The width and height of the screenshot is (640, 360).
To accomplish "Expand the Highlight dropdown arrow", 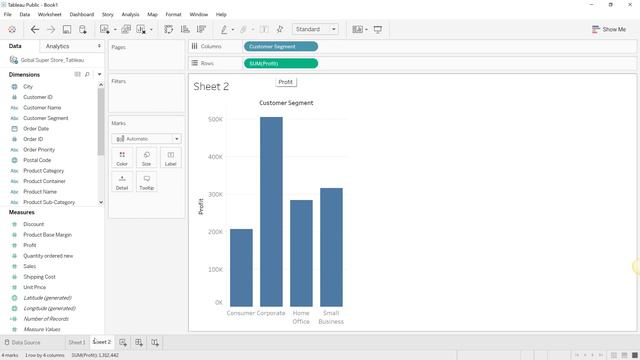I will click(233, 29).
